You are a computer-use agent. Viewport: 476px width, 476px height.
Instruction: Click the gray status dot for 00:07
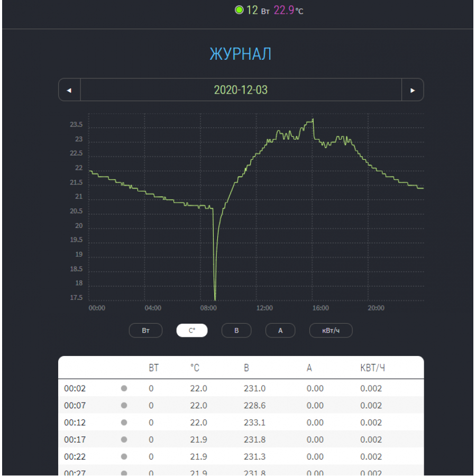click(124, 406)
